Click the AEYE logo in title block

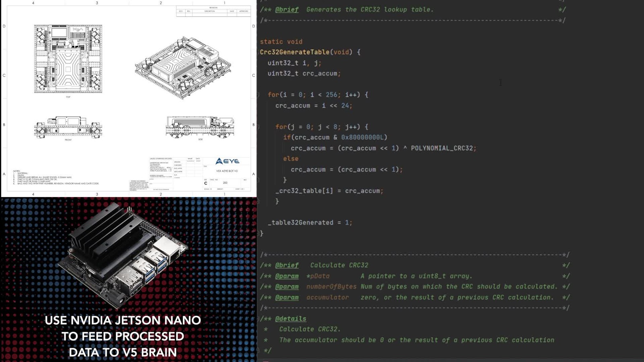[227, 161]
